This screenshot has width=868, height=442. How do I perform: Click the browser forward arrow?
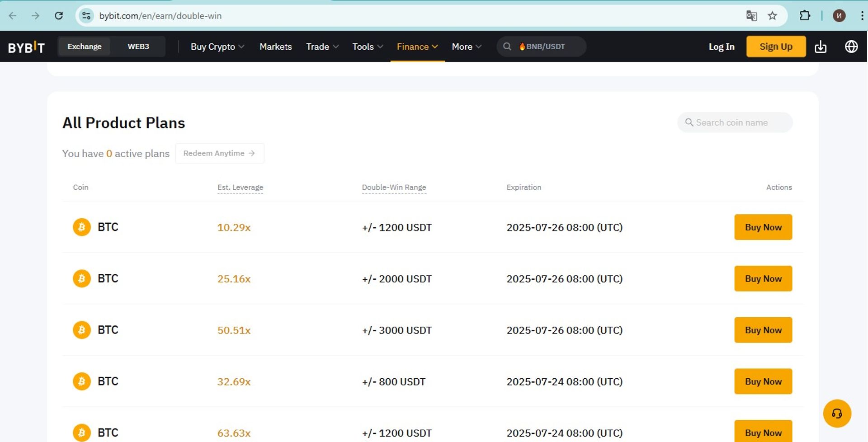click(x=35, y=16)
